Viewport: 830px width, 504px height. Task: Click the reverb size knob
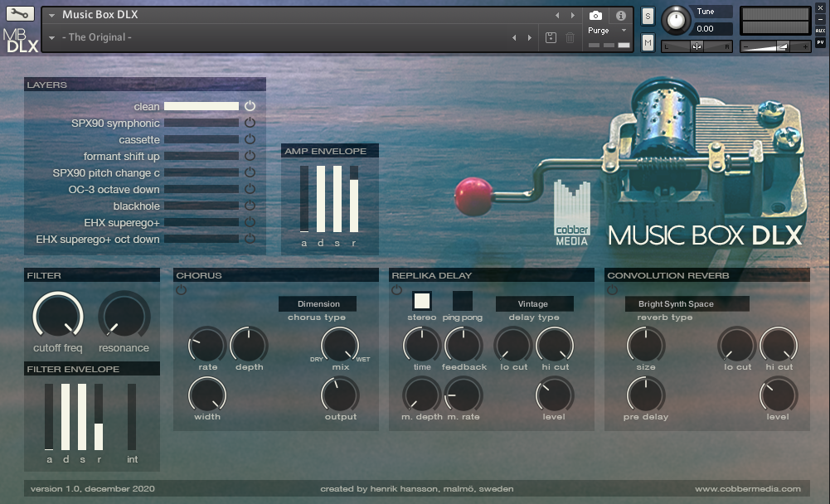click(x=646, y=345)
